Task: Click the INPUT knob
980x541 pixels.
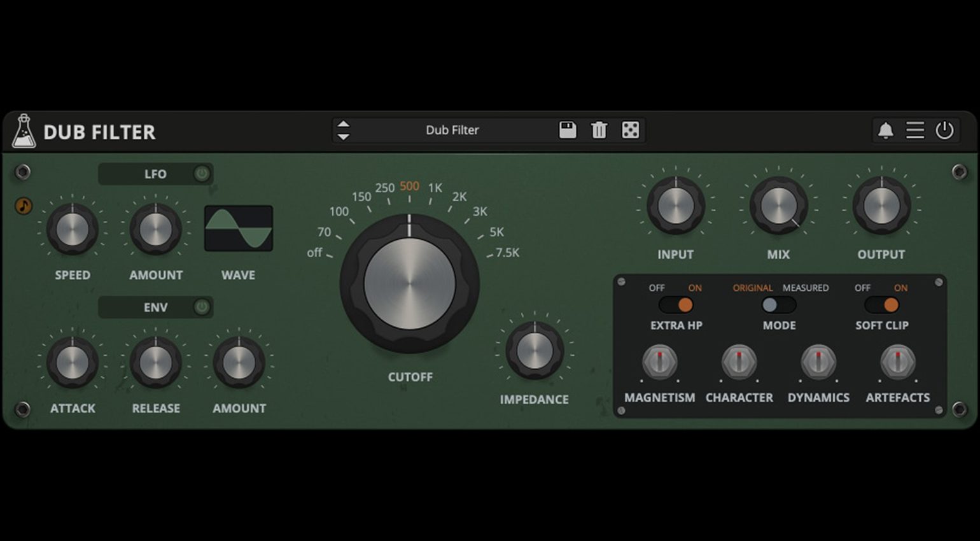Action: click(676, 206)
